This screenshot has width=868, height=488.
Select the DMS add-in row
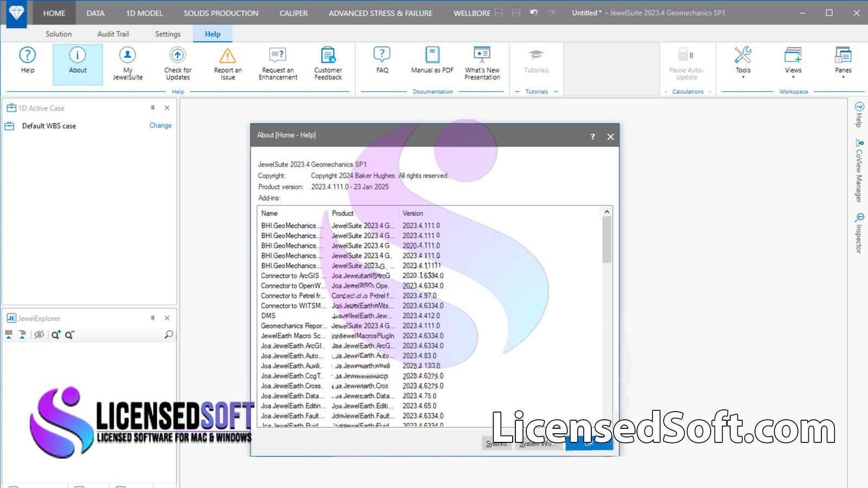pyautogui.click(x=429, y=316)
